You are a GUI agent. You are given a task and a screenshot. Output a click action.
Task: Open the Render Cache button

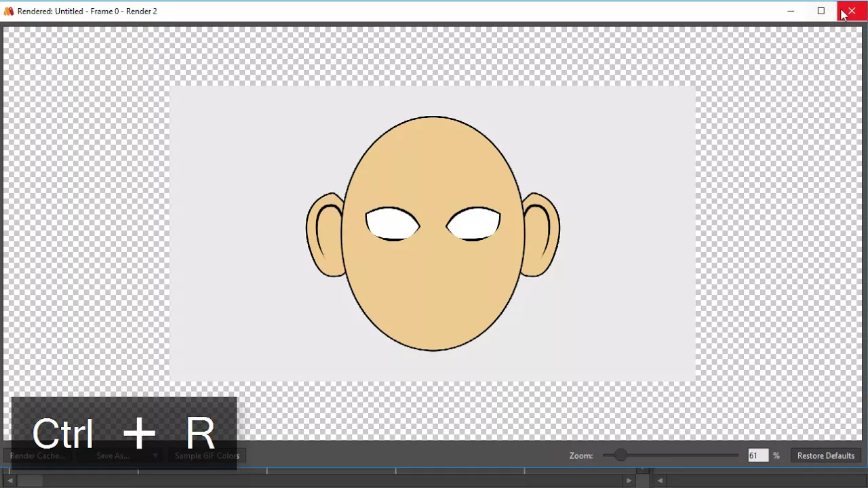[38, 455]
